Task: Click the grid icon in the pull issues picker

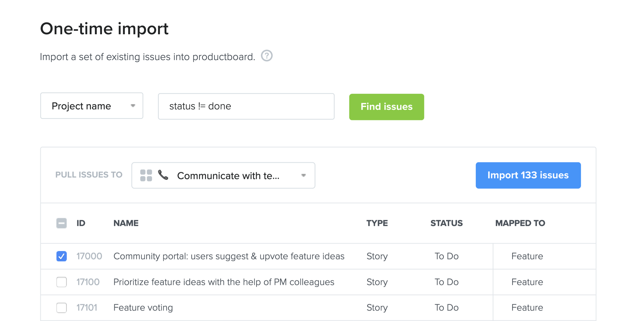Action: pyautogui.click(x=146, y=175)
